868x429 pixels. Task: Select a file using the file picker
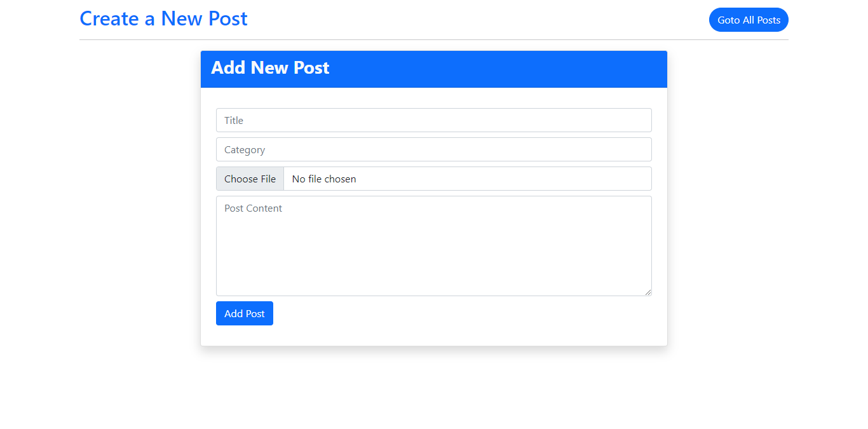250,179
